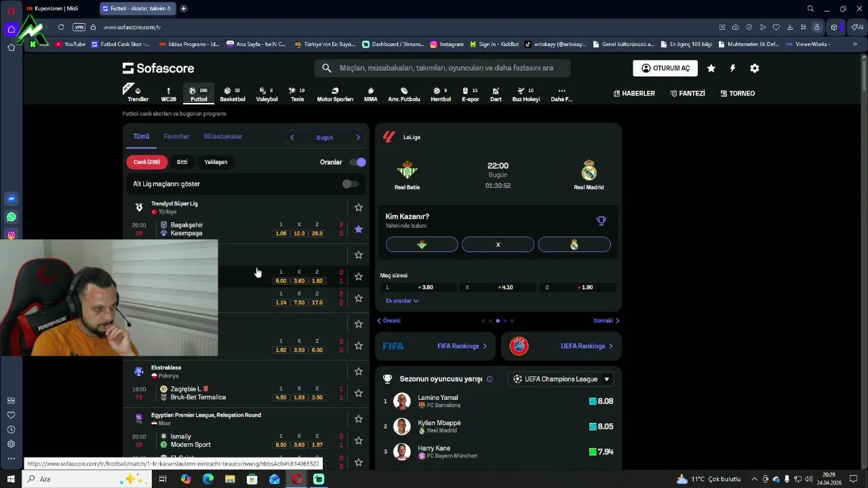Unfavorite Başakşehir Kasımpaşa match star

click(359, 229)
